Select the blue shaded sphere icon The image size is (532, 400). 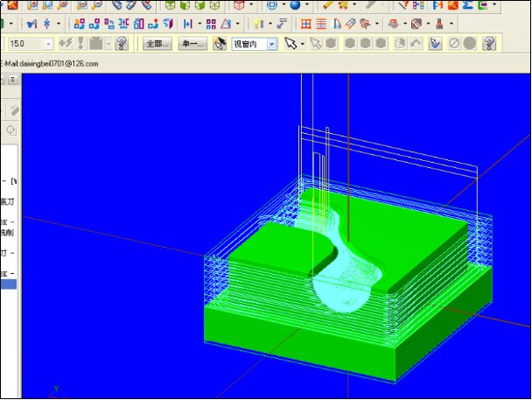(x=296, y=5)
